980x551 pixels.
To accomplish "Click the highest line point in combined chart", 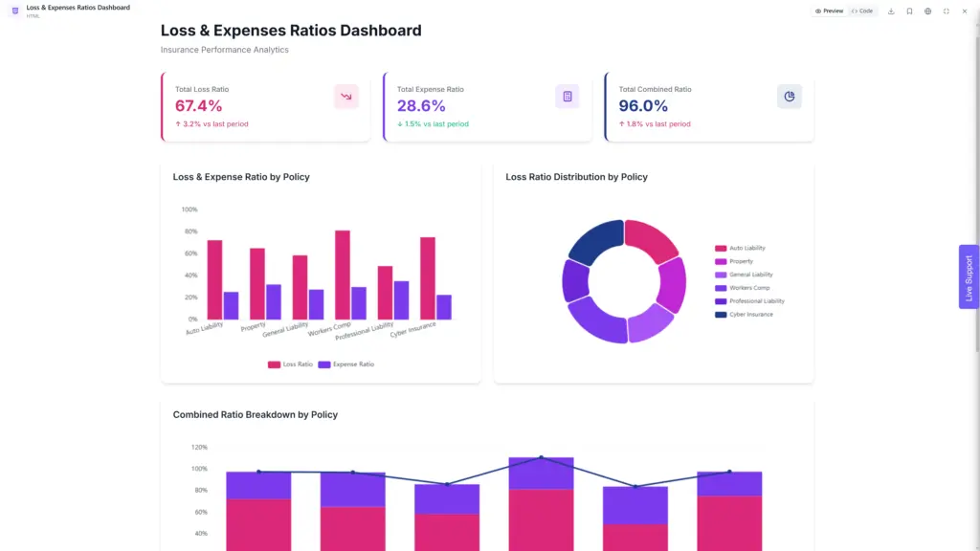I will click(x=542, y=457).
